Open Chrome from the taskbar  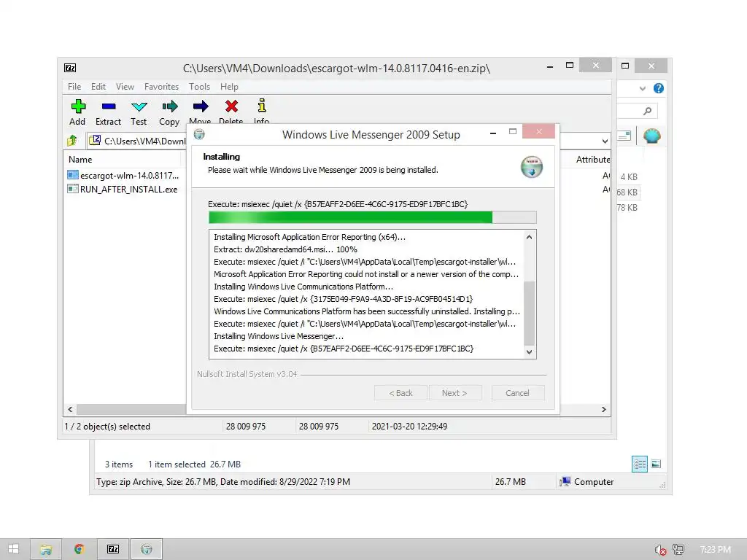coord(79,550)
